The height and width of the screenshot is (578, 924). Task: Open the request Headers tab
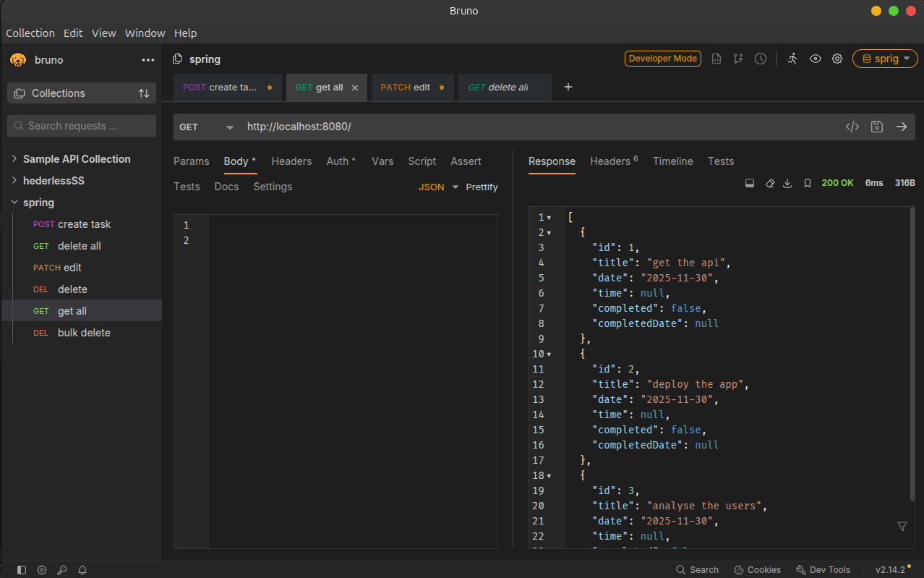pyautogui.click(x=291, y=161)
